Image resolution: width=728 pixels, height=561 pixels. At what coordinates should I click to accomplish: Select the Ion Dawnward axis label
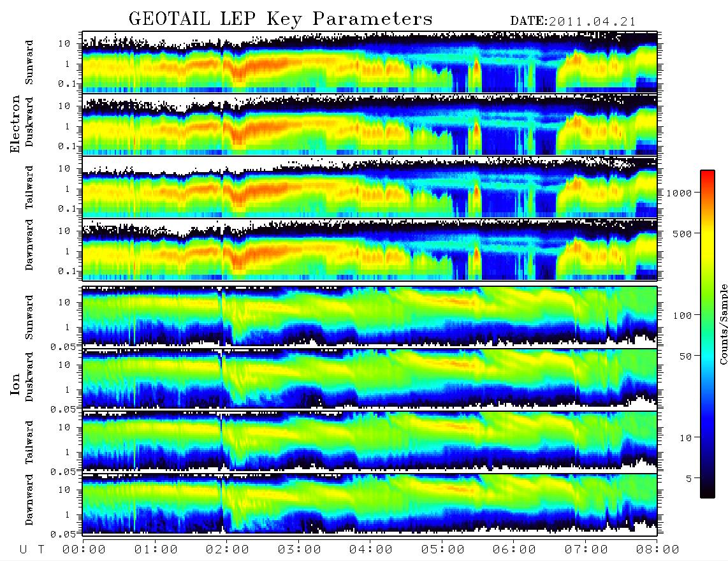click(29, 500)
